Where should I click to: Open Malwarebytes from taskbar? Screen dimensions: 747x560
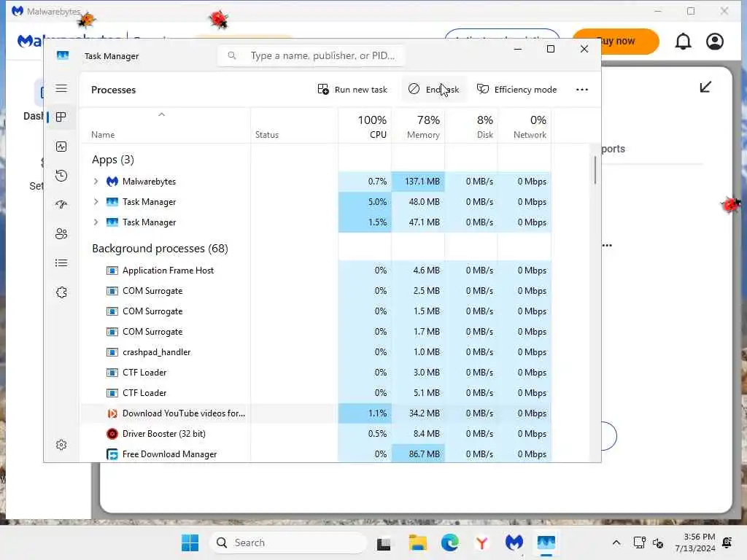[514, 542]
